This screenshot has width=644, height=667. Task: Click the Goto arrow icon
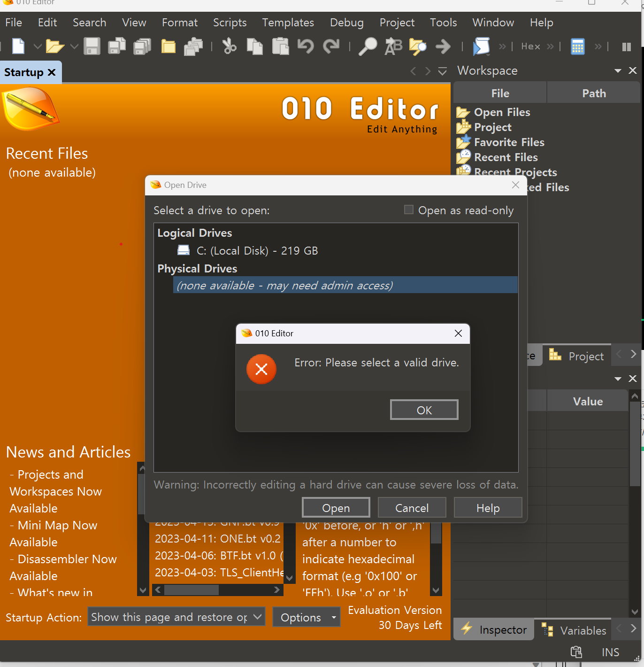(x=443, y=47)
